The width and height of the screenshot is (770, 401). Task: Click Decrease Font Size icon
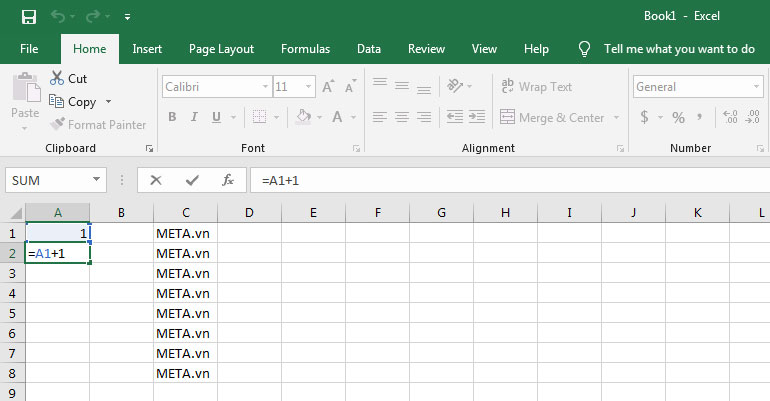click(351, 87)
